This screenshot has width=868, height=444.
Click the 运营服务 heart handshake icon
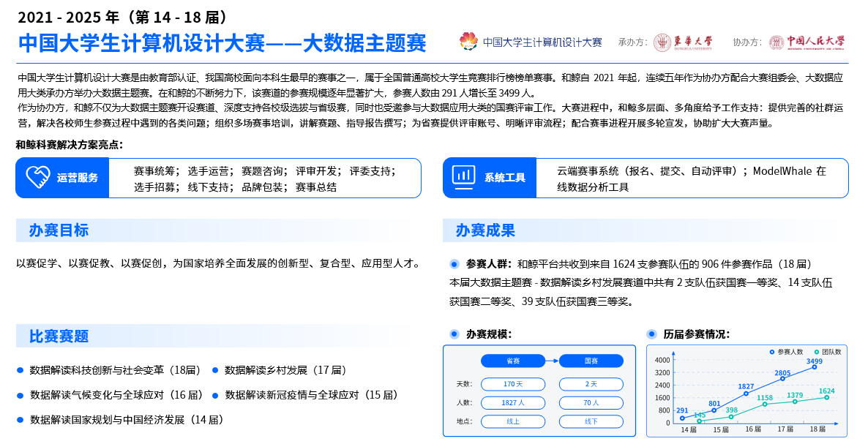[x=37, y=178]
